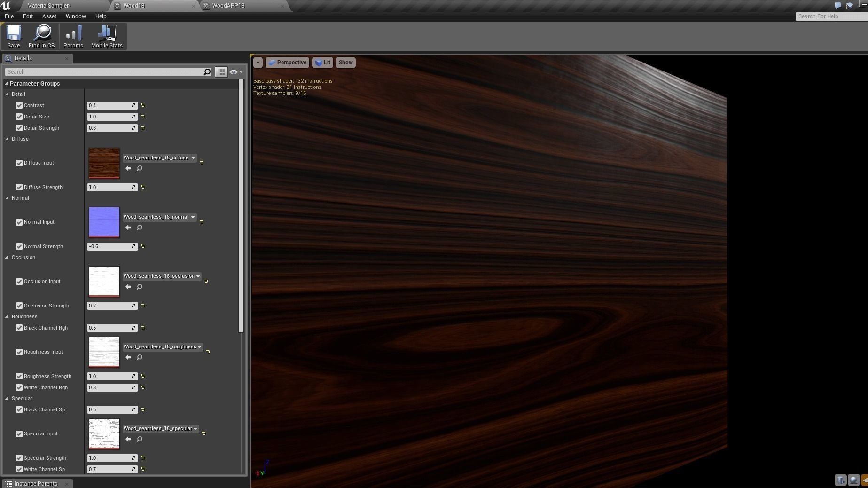Open the viewport options dropdown arrow
Screen dimensions: 868x488
(258, 62)
